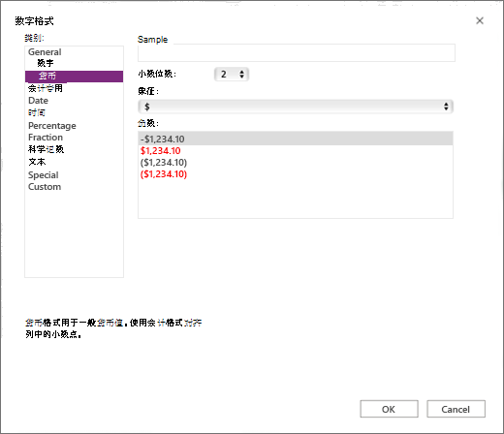The image size is (504, 434).
Task: Click the Cancel button
Action: 456,409
